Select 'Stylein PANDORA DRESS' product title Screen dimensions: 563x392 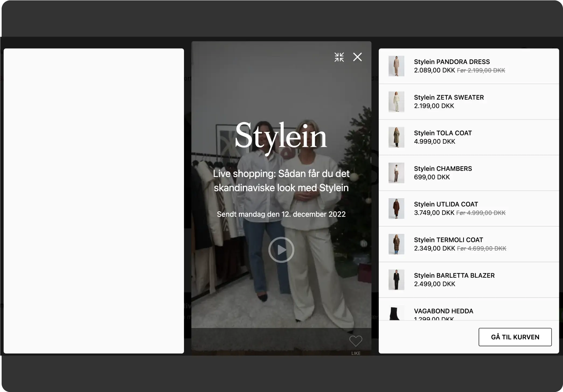point(452,62)
